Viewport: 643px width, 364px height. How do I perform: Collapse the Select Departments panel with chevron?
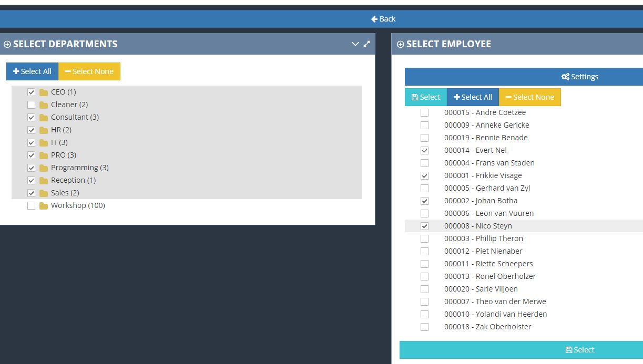coord(355,44)
